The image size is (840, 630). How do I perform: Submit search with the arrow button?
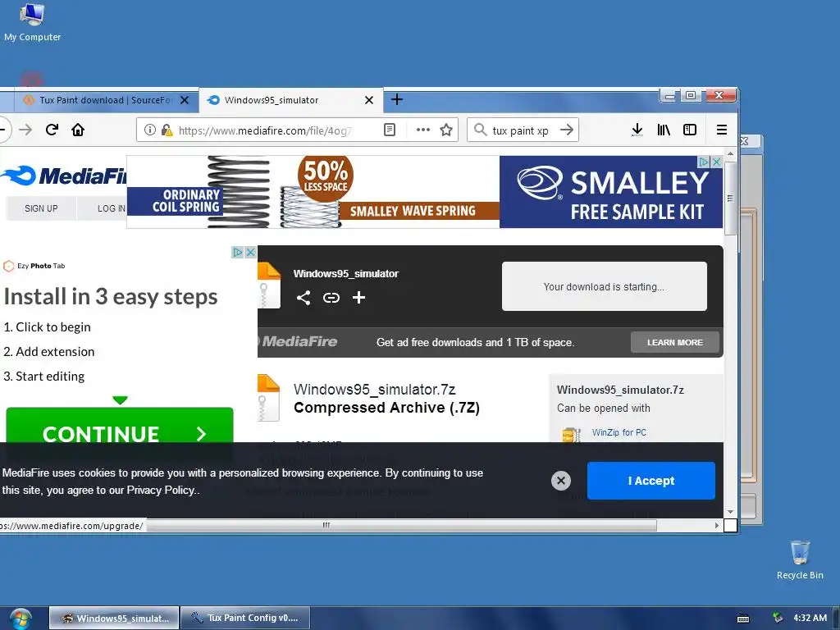coord(567,130)
